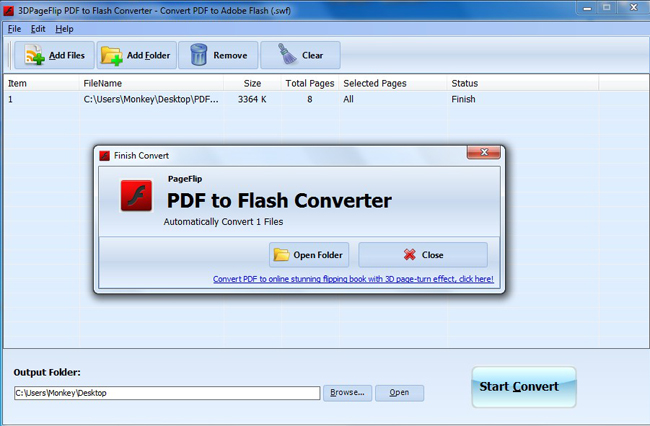Sort by the Size column header
Screen dimensions: 650x426
pyautogui.click(x=252, y=83)
